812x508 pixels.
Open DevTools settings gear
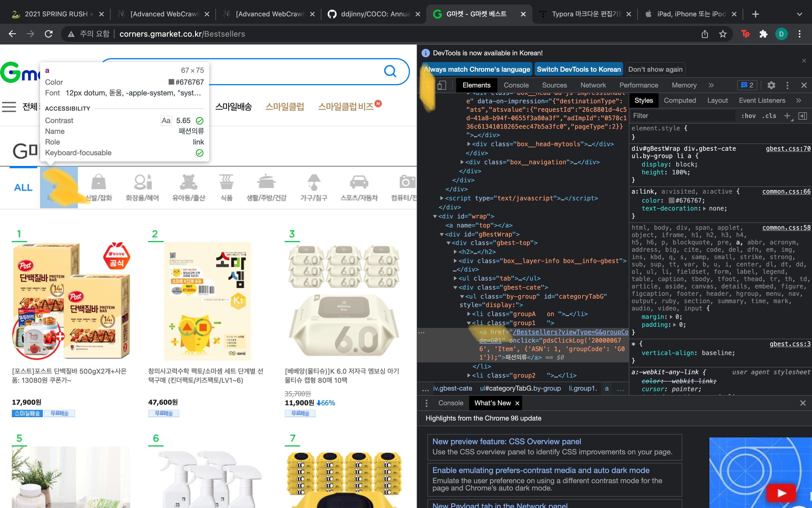click(771, 85)
